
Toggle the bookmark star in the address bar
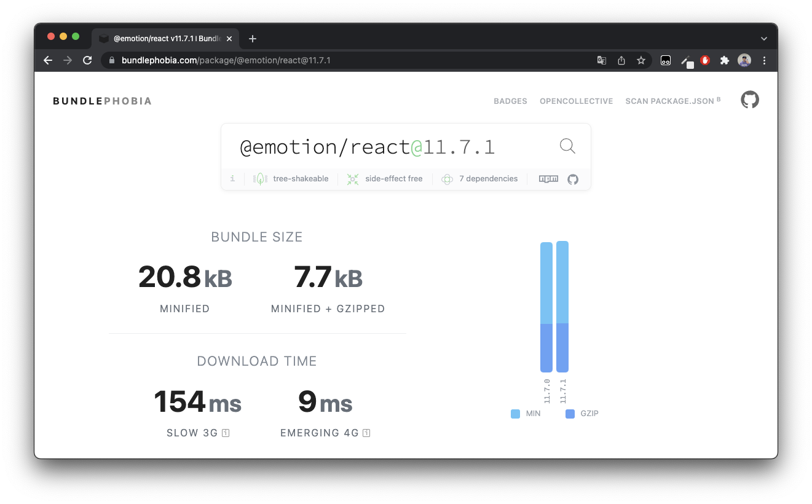(x=641, y=60)
